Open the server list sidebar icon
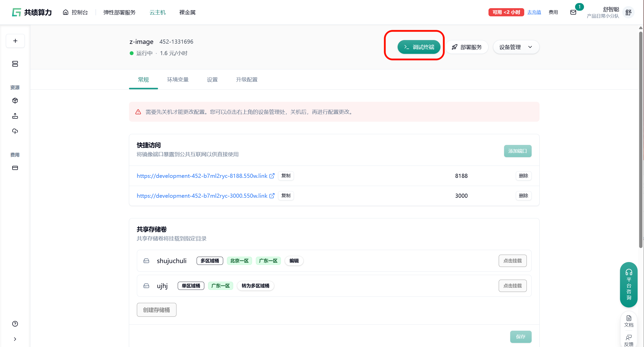Image resolution: width=644 pixels, height=347 pixels. click(x=15, y=64)
